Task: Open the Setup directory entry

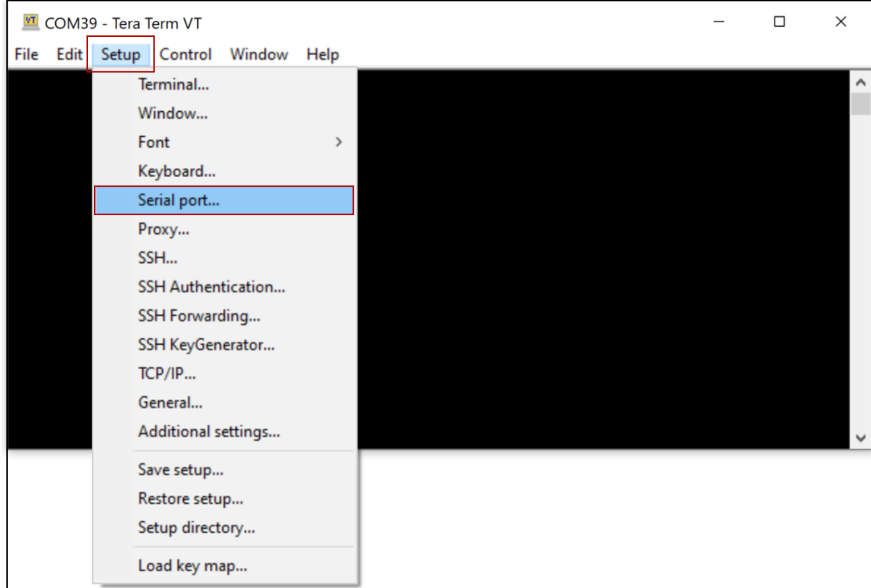Action: coord(197,527)
